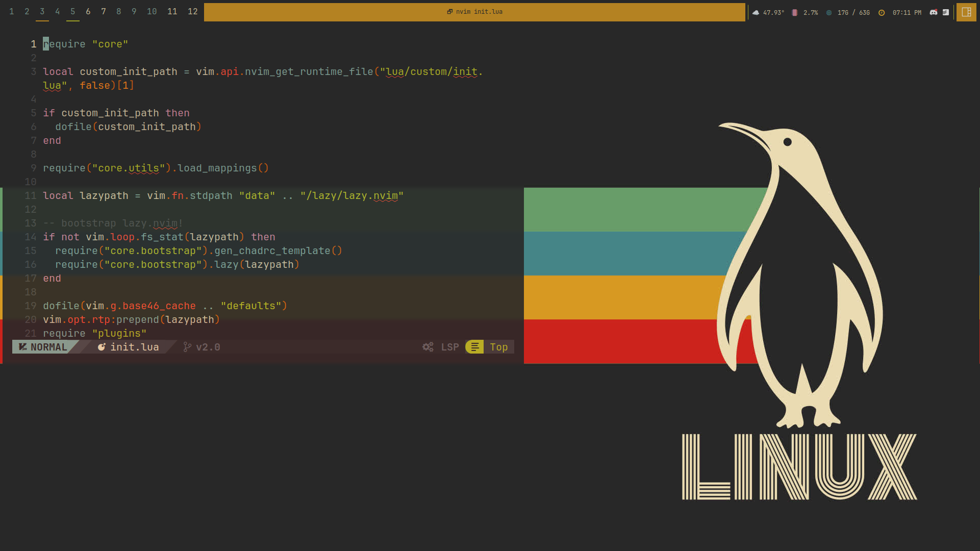Switch to workspace 5

coord(73,11)
